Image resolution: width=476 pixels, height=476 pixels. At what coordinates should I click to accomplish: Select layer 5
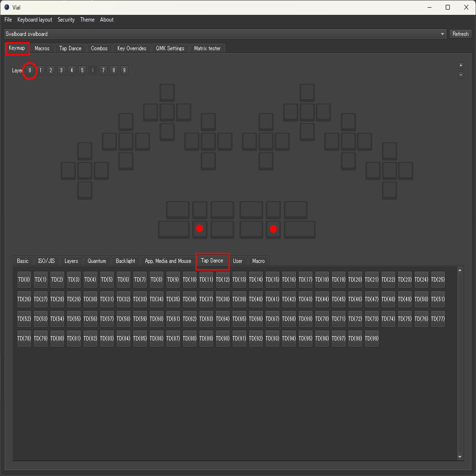(82, 70)
